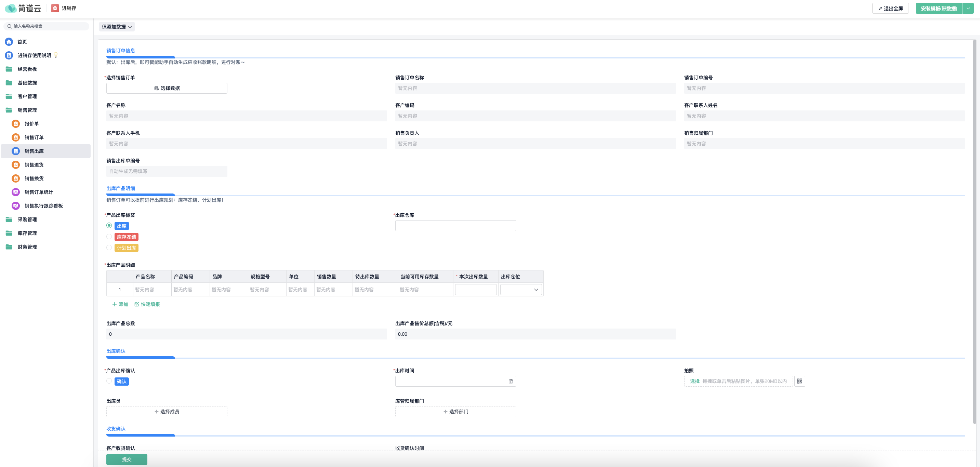Screen dimensions: 980x467
Task: Select the 计划出库 radio option
Action: pos(109,248)
